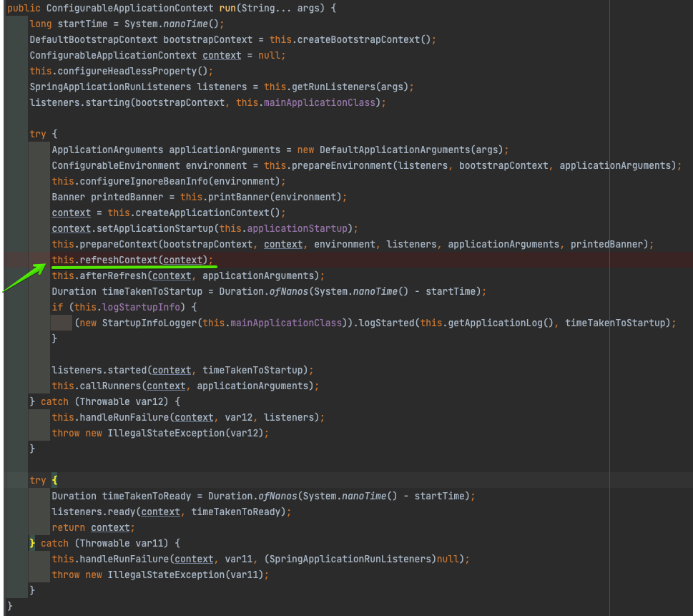The height and width of the screenshot is (616, 693).
Task: Click var11 in catch Throwable declaration
Action: pos(149,543)
